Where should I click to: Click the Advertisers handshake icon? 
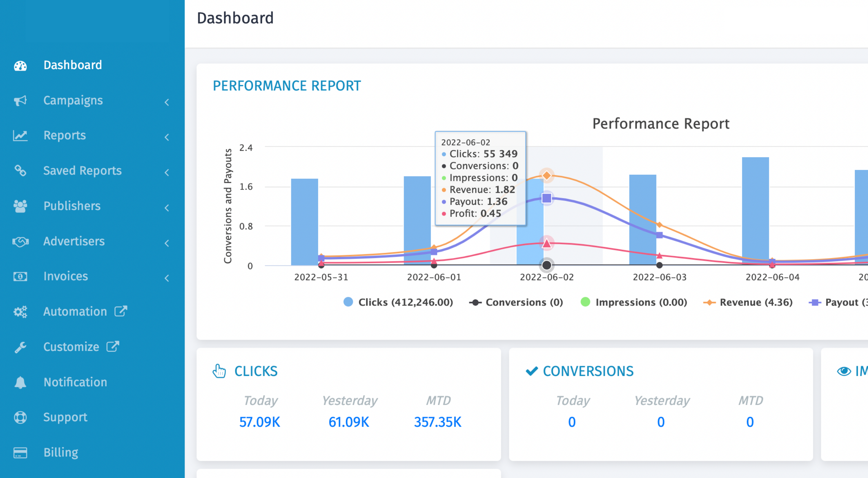(20, 241)
